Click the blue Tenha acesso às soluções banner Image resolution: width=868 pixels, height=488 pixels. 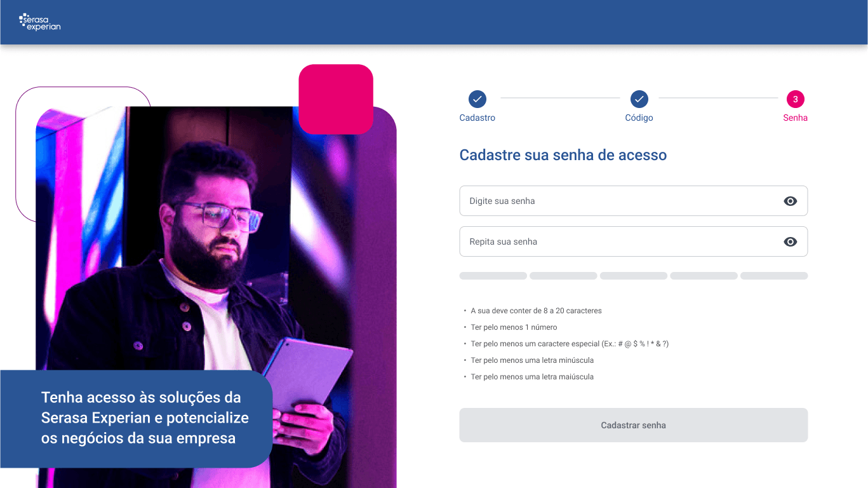(x=137, y=419)
